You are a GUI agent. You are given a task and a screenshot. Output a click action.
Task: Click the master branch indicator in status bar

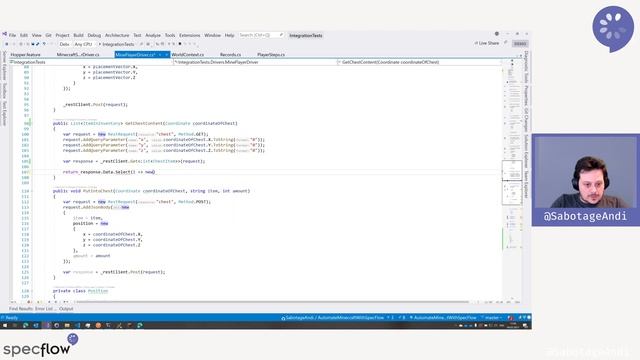[491, 318]
